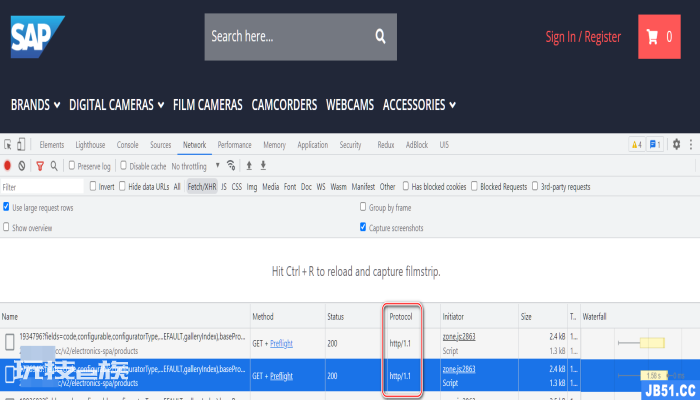Image resolution: width=700 pixels, height=400 pixels.
Task: Open DevTools settings gear
Action: point(676,144)
